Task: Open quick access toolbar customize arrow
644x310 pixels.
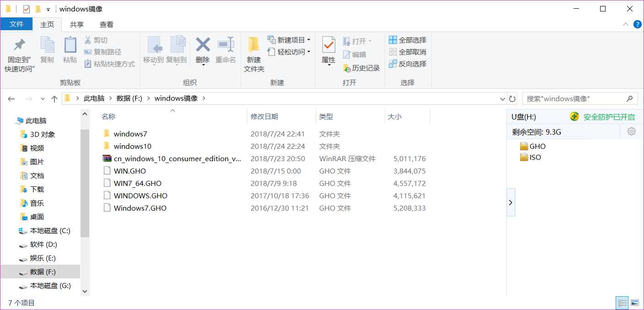Action: click(x=48, y=9)
